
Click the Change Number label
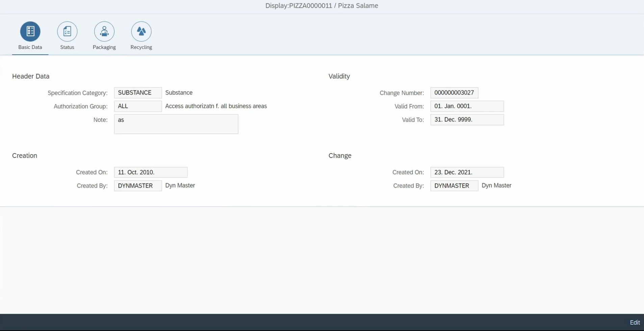pyautogui.click(x=402, y=93)
